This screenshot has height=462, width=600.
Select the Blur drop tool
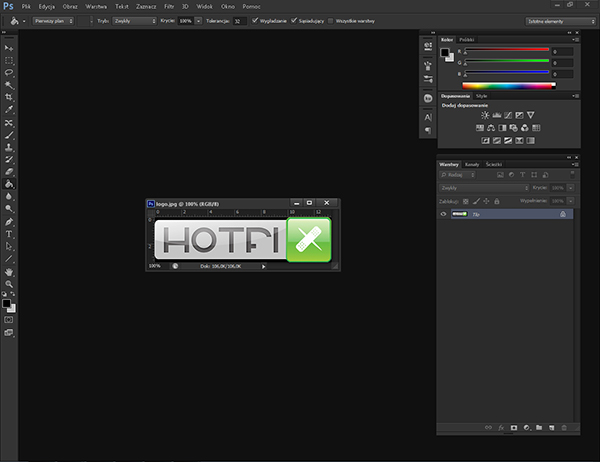tap(9, 196)
